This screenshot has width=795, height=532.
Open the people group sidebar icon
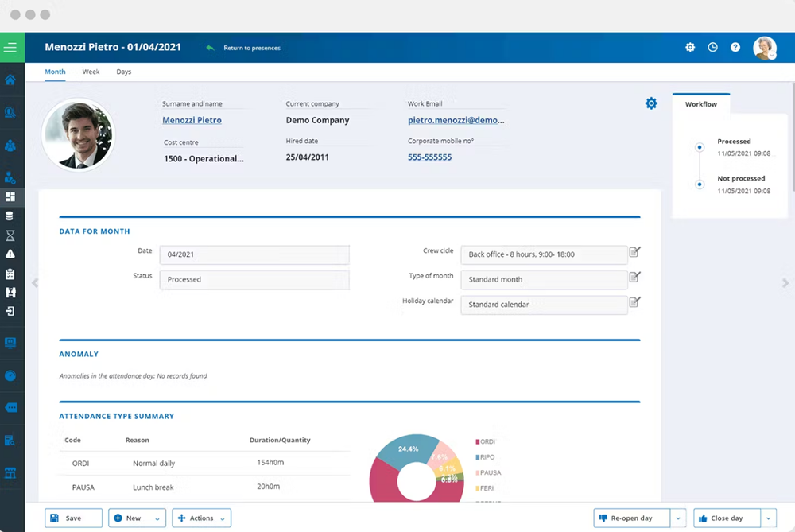(10, 146)
